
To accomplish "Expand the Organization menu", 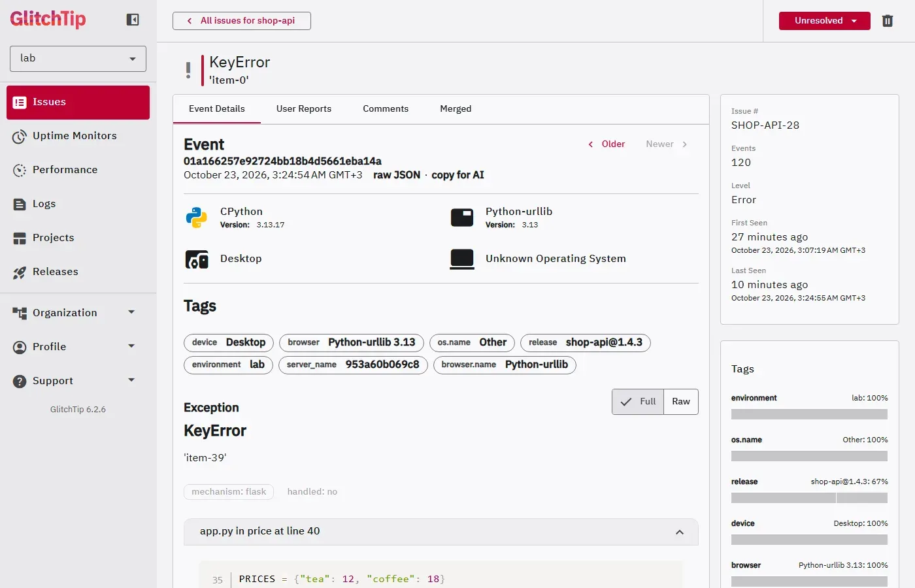I will click(x=78, y=313).
